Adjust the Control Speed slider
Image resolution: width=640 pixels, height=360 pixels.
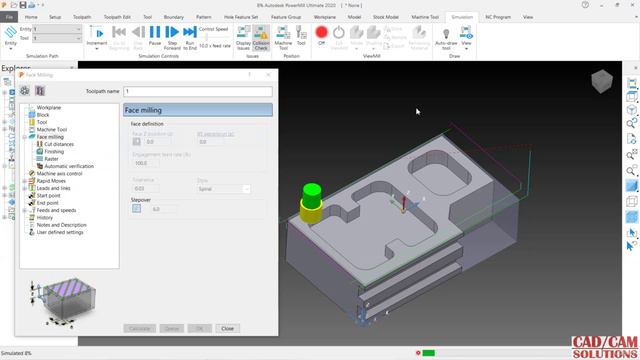(x=207, y=38)
